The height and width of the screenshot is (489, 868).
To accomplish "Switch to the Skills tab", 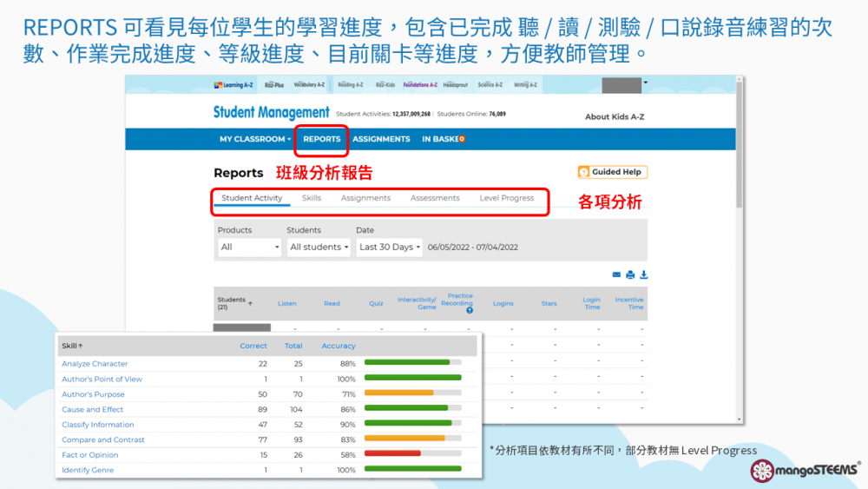I will click(x=312, y=198).
